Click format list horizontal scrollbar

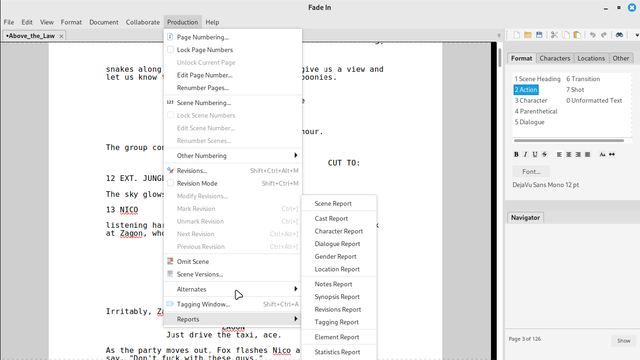tap(569, 140)
